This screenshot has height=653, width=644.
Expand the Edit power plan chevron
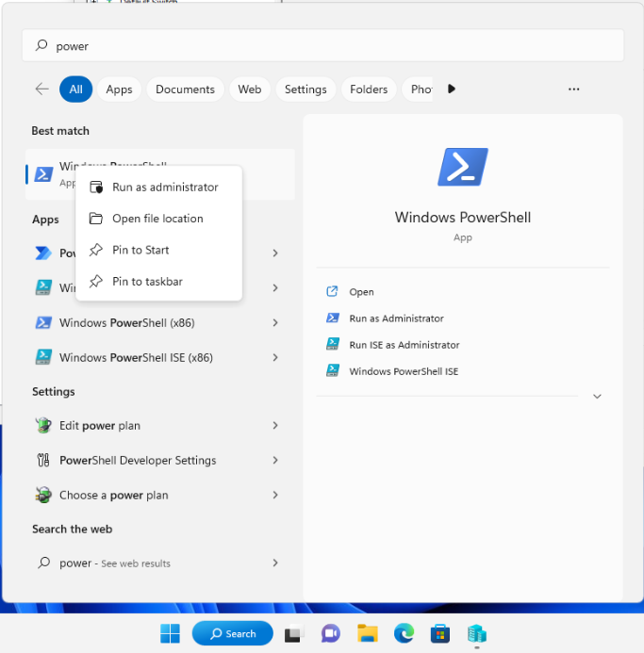tap(275, 426)
